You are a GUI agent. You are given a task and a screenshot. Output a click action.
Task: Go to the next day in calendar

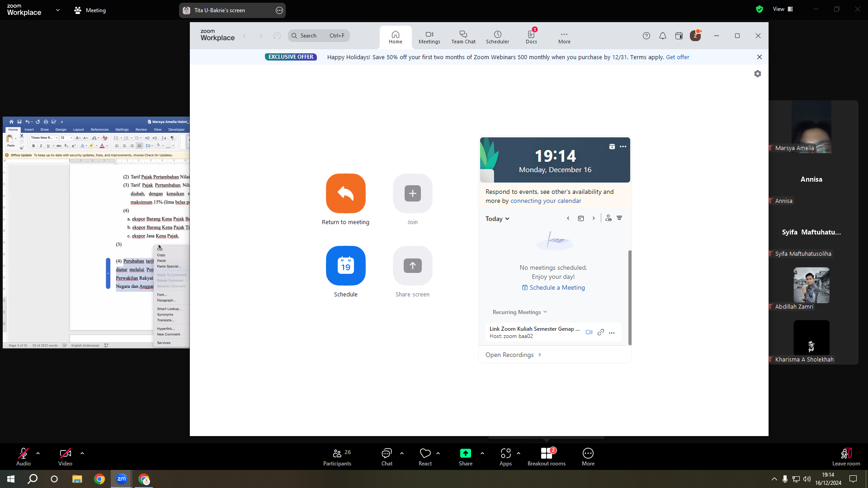(594, 218)
